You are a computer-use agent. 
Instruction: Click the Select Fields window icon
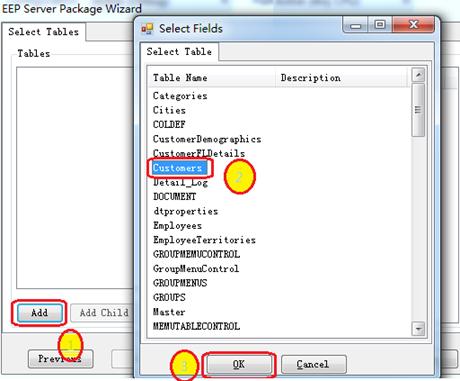147,29
